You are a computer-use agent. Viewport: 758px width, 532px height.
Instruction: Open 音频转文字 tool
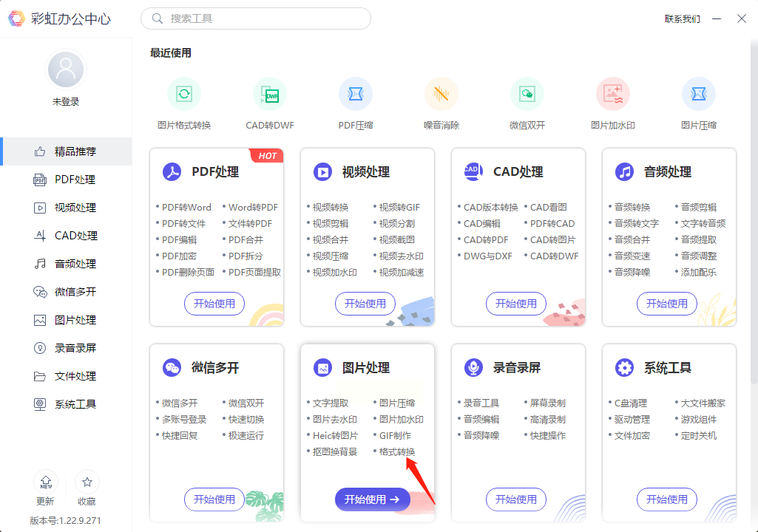pos(636,224)
